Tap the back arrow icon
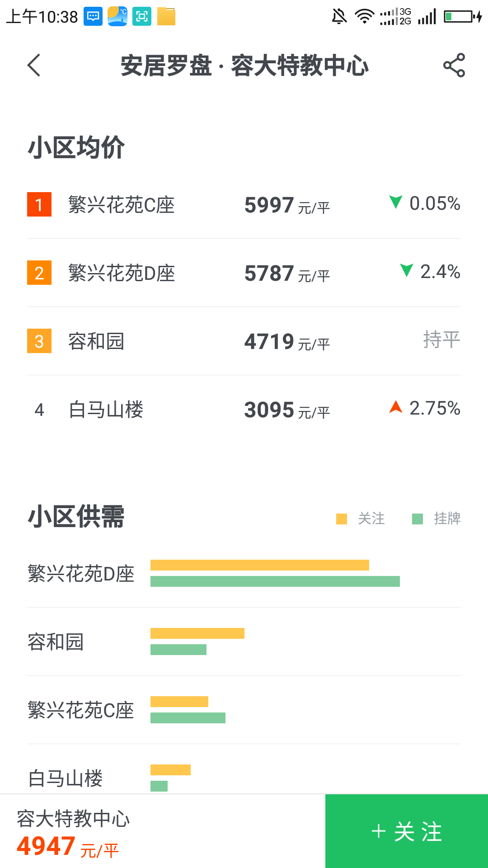Image resolution: width=488 pixels, height=868 pixels. pyautogui.click(x=34, y=65)
